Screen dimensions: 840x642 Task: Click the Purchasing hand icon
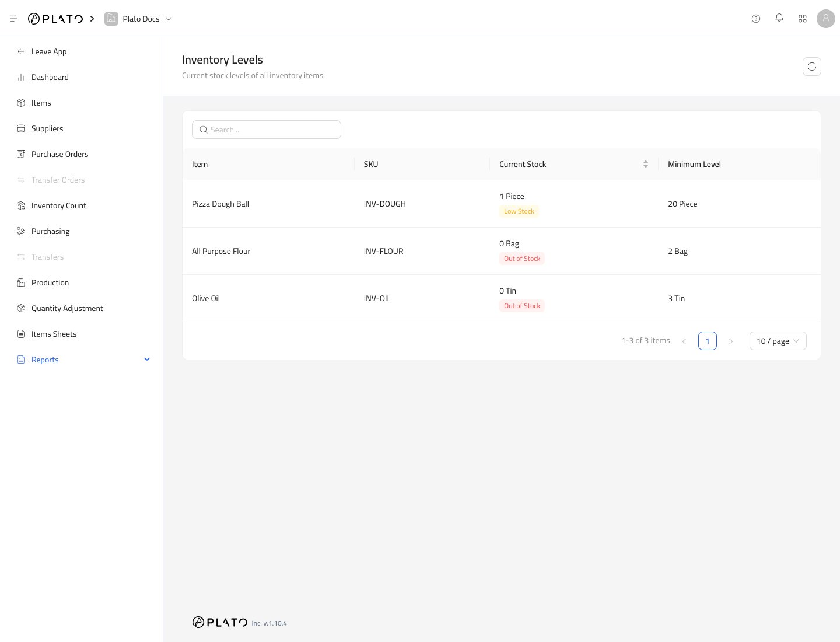pos(21,231)
